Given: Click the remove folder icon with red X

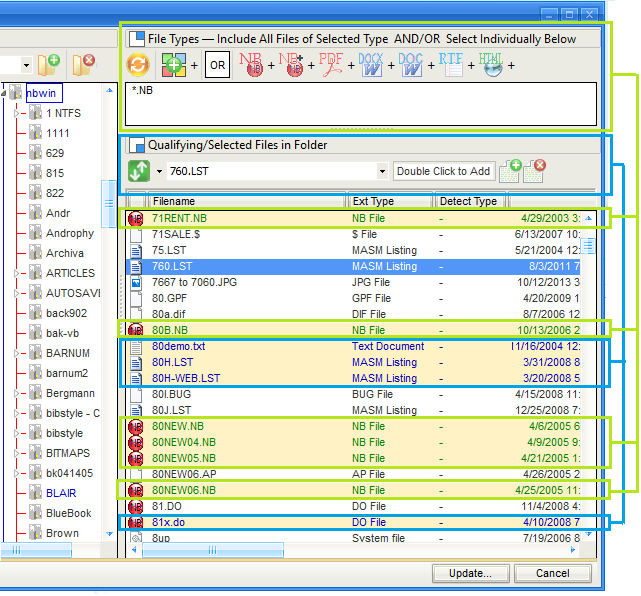Looking at the screenshot, I should [84, 65].
